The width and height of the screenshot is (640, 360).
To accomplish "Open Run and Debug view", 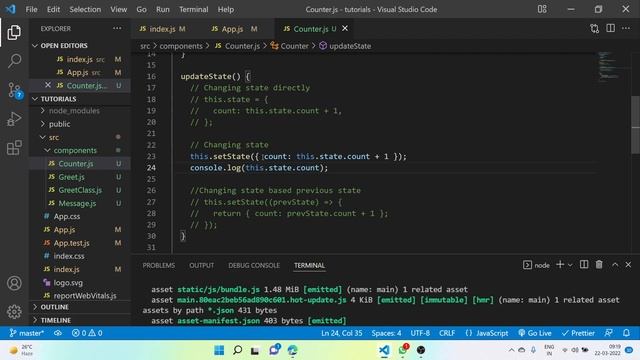I will pos(14,119).
